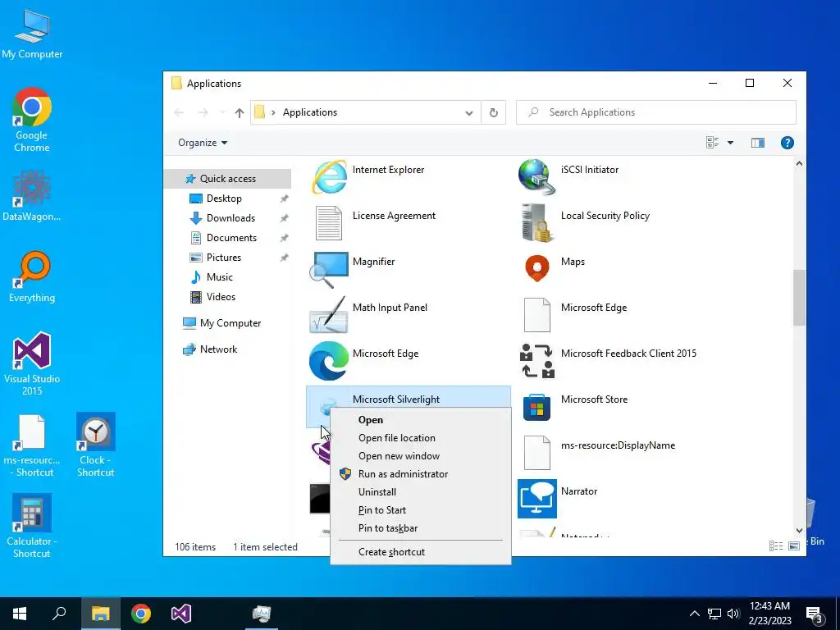Click the DataWagon desktop shortcut
Viewport: 840px width, 630px height.
(x=32, y=196)
